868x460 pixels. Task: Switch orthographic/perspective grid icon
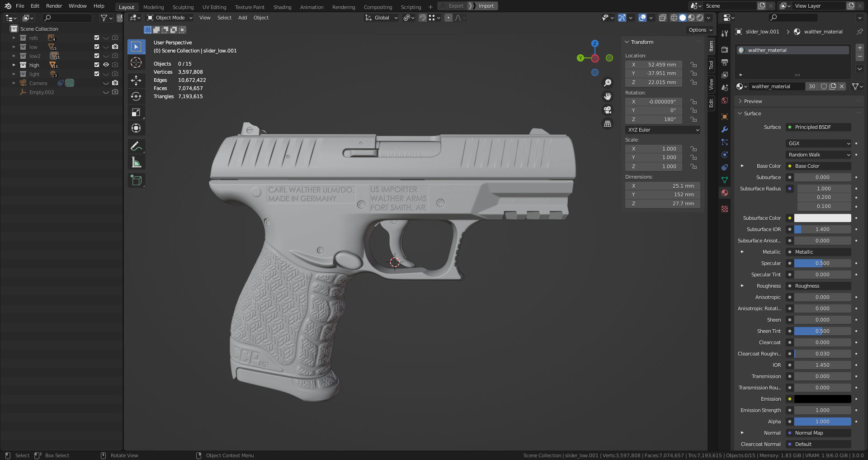[x=608, y=123]
